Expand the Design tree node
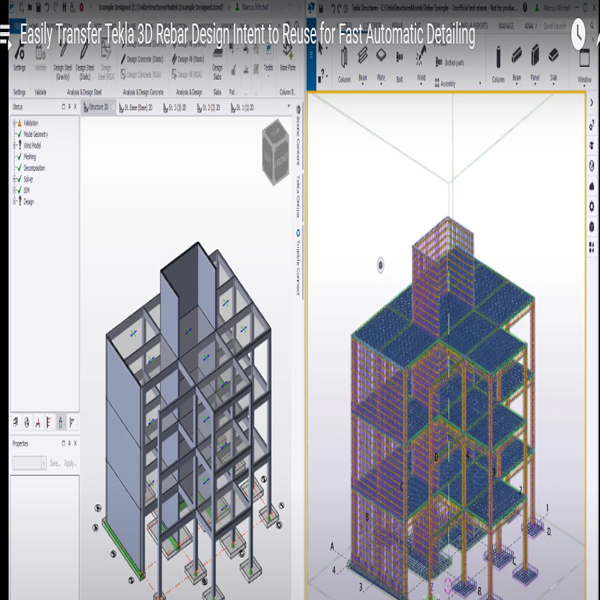The width and height of the screenshot is (600, 600). click(15, 201)
